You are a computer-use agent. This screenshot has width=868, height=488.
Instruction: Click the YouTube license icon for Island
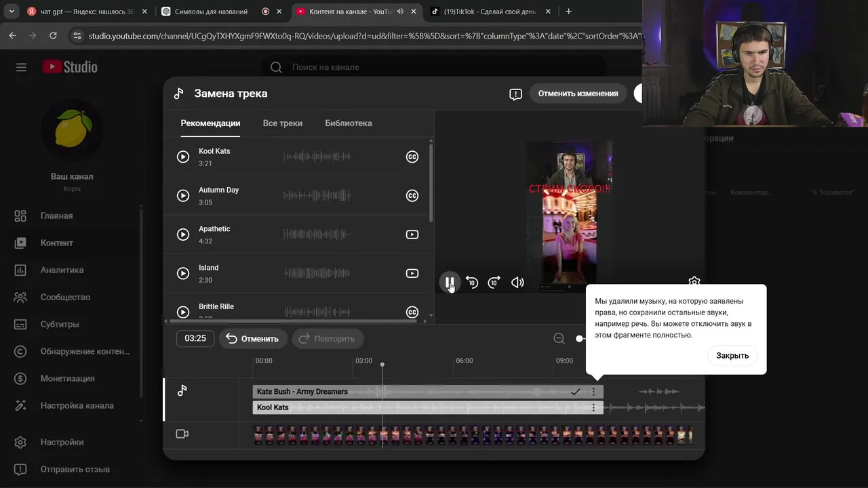tap(412, 273)
